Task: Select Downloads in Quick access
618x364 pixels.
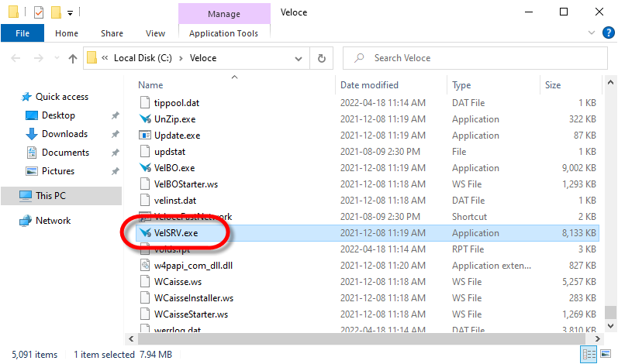Action: tap(64, 134)
